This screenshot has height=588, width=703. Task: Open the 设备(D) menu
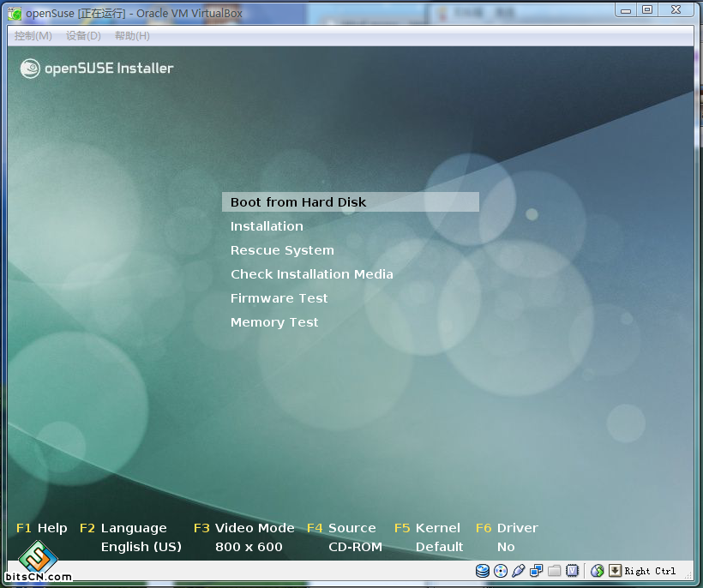(83, 36)
